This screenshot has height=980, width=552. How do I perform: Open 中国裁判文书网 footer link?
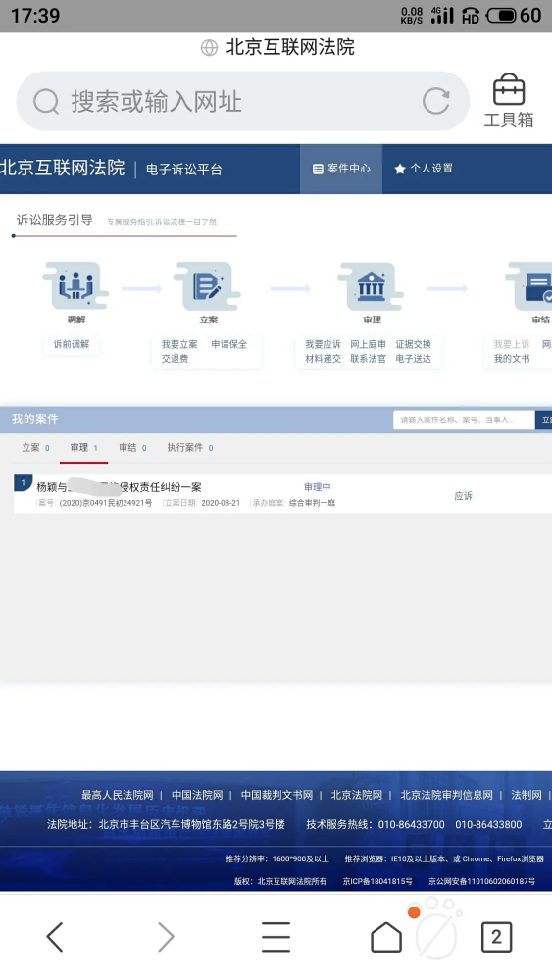[276, 795]
